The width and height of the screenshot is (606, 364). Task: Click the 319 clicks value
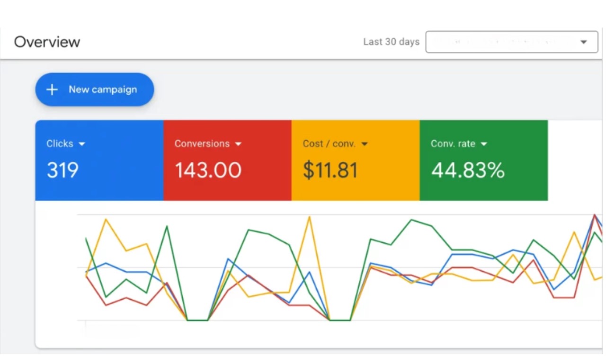point(62,170)
